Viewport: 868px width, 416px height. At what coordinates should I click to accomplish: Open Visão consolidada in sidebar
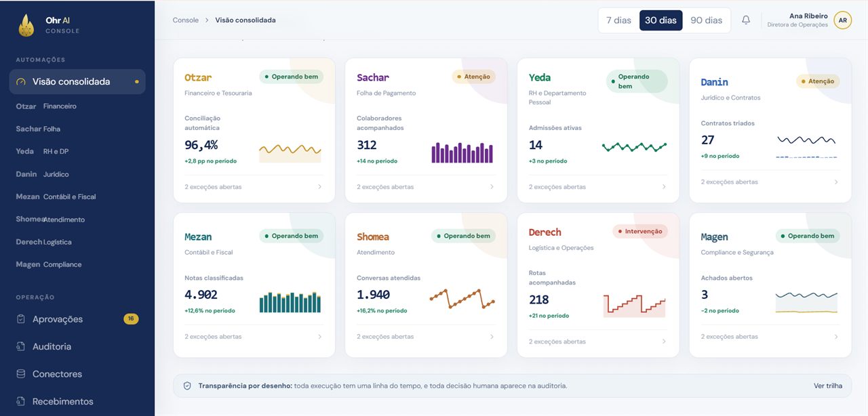[x=77, y=82]
